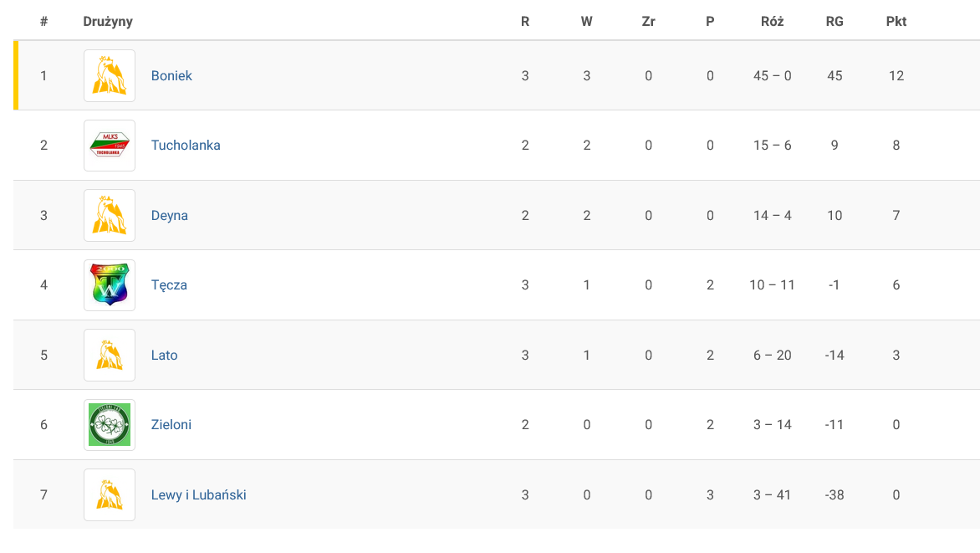980x553 pixels.
Task: Click the W column header
Action: point(587,22)
